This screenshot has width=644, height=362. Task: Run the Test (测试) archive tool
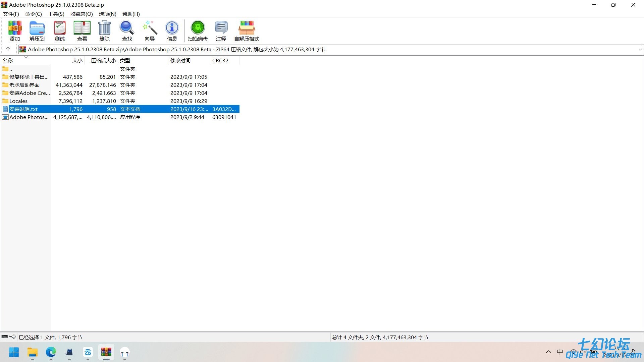(60, 31)
